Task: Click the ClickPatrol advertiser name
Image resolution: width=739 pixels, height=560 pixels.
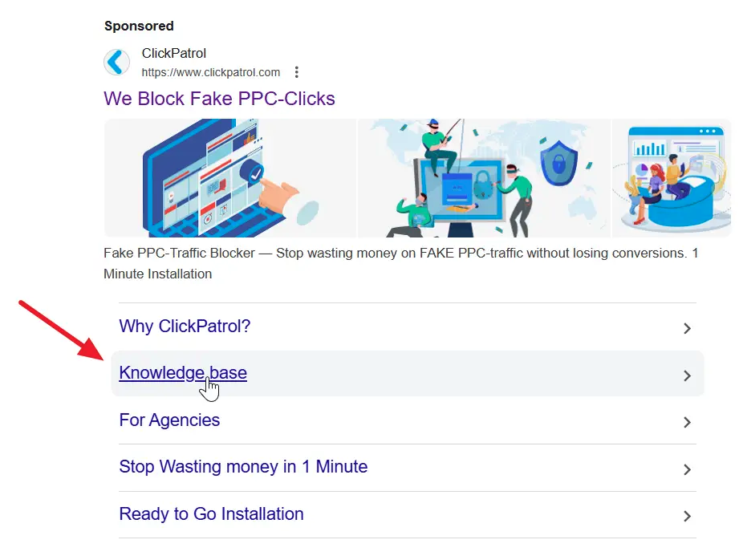Action: click(x=174, y=53)
